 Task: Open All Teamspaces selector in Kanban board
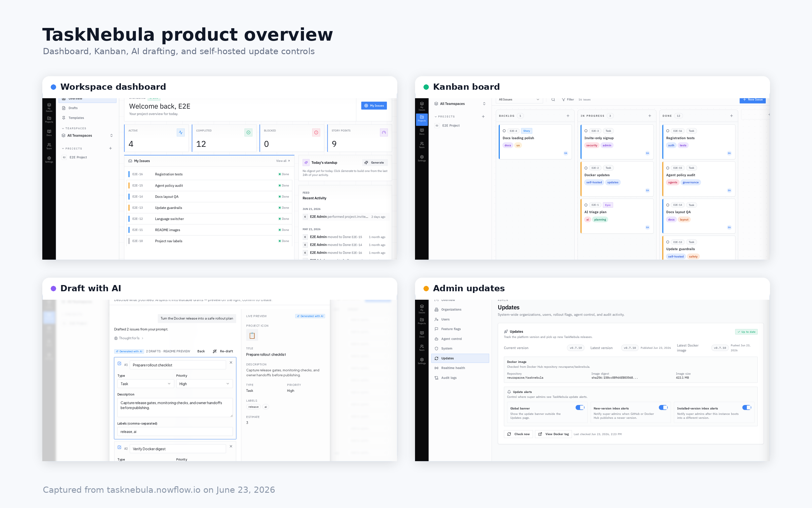pyautogui.click(x=460, y=104)
